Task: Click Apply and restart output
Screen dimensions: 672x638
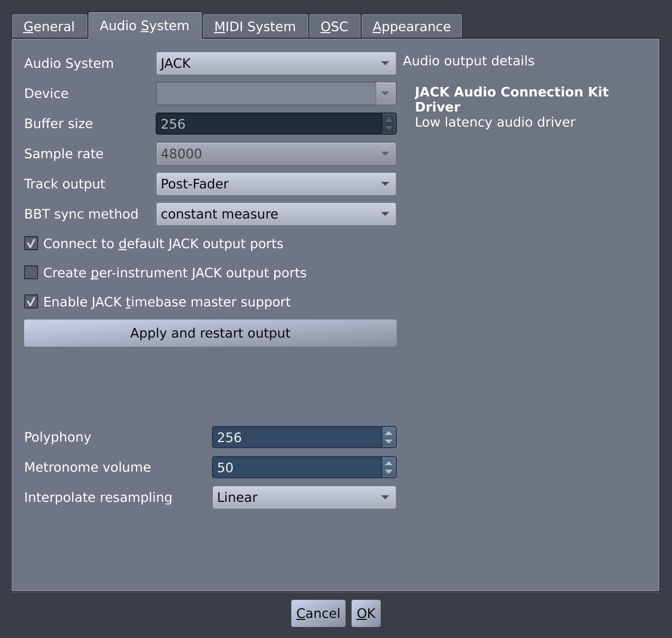Action: (x=210, y=333)
